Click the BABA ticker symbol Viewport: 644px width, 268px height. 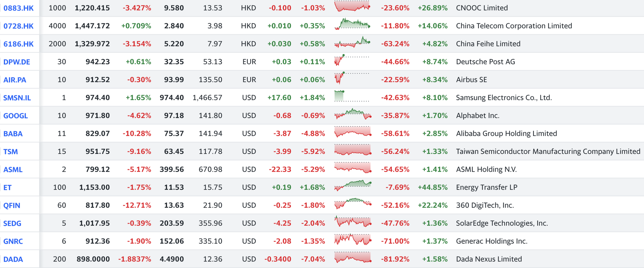(13, 134)
